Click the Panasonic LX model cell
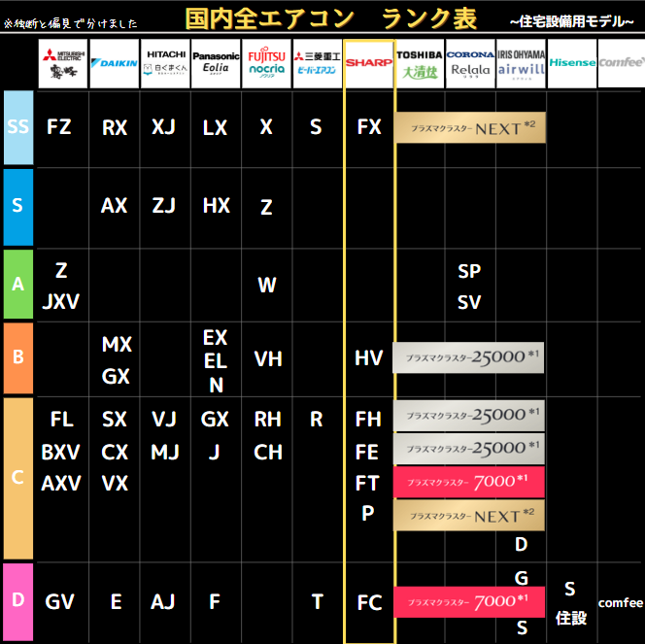645x644 pixels. point(215,128)
